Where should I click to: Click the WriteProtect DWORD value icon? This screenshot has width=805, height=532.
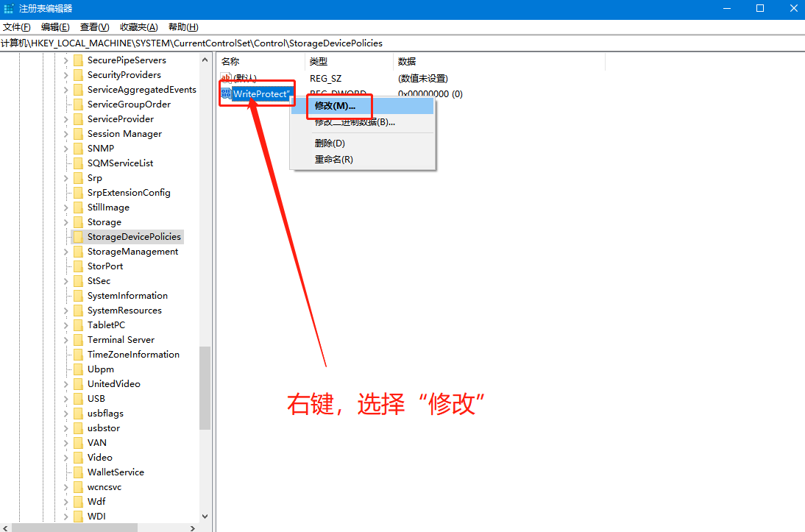[226, 93]
